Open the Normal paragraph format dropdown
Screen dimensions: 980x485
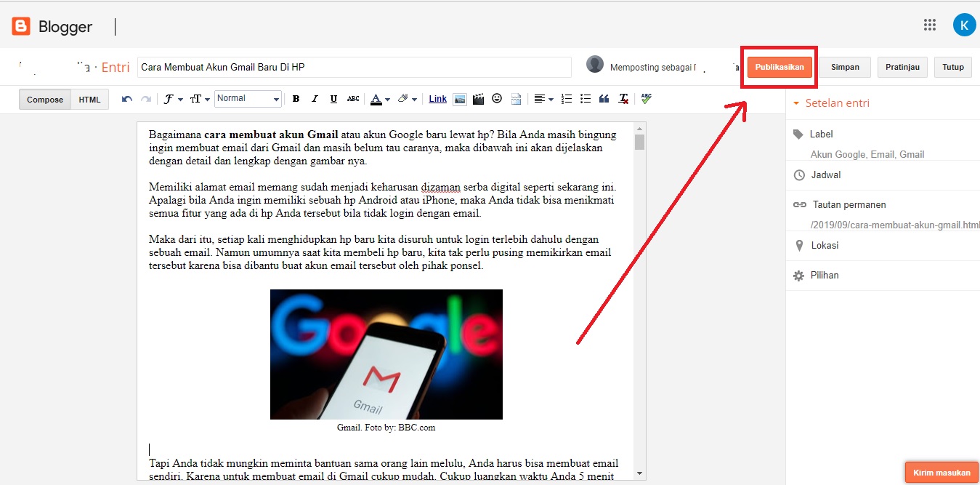coord(248,99)
